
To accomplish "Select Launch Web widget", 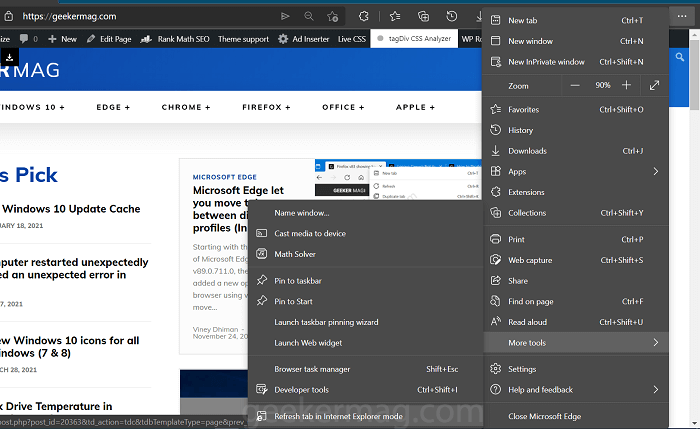I will pyautogui.click(x=365, y=343).
